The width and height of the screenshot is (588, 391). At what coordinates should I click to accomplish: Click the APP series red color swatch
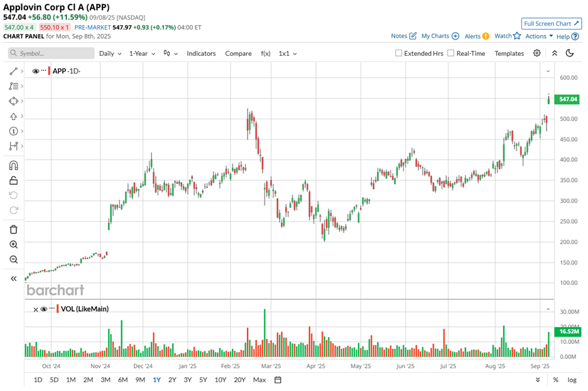click(x=49, y=71)
